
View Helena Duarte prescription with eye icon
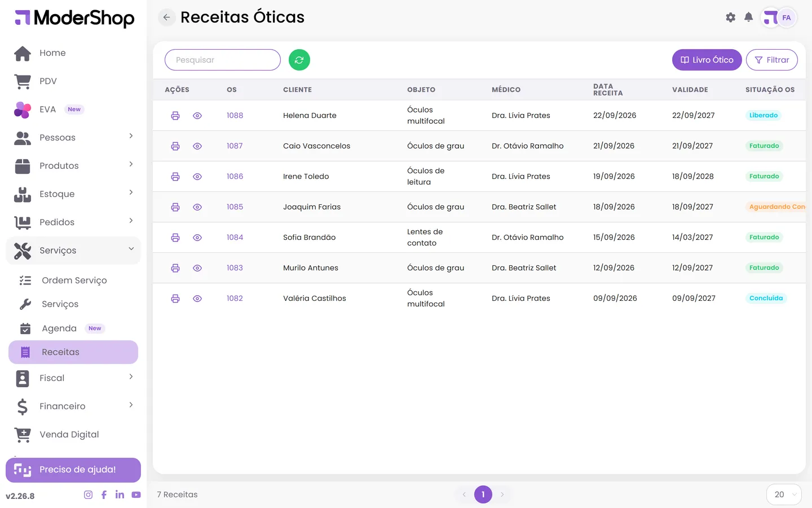197,116
